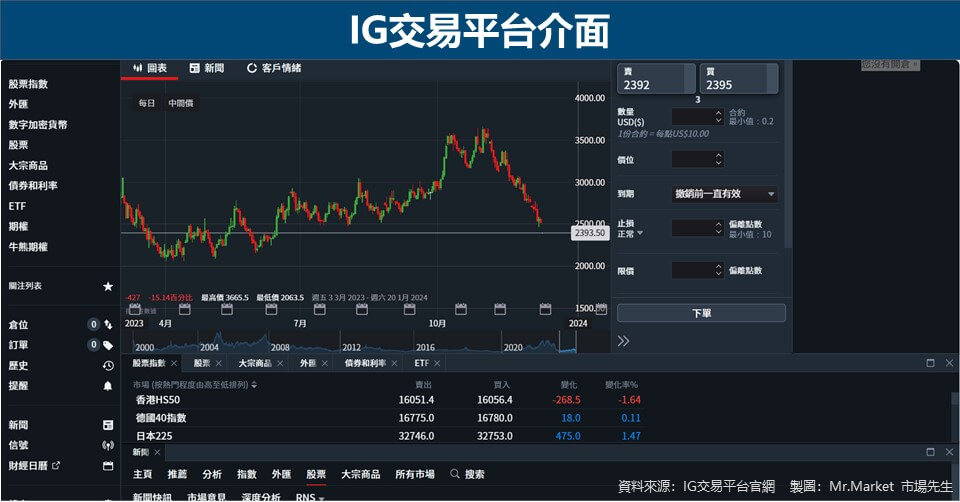Open positions via the 倉位 arrows icon
Image resolution: width=960 pixels, height=502 pixels.
pos(108,324)
